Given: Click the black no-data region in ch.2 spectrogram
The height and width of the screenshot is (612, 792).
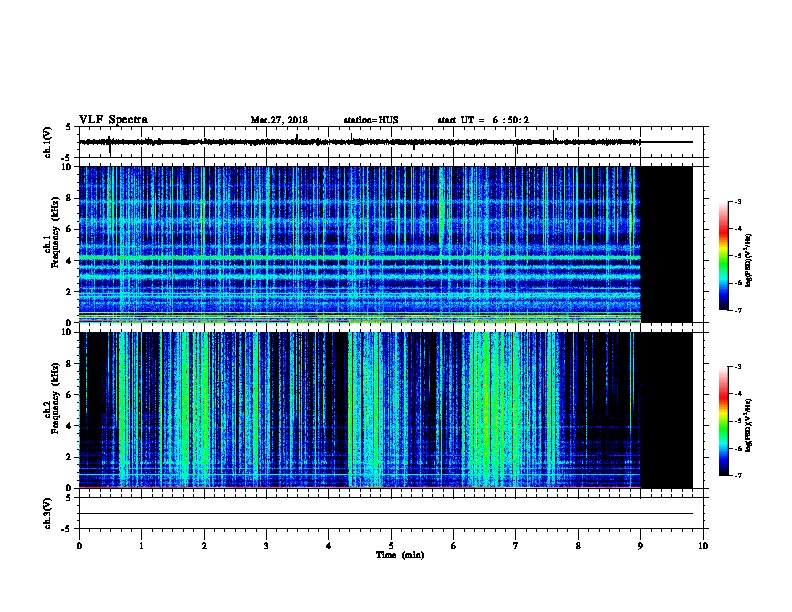Looking at the screenshot, I should [667, 410].
